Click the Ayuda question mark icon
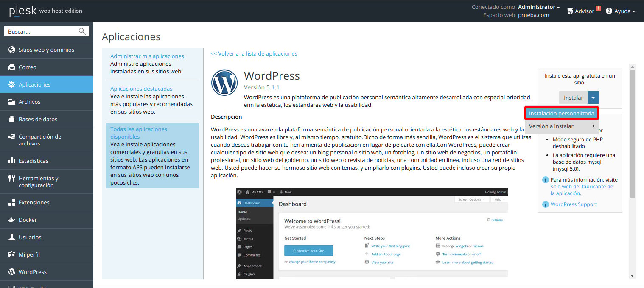This screenshot has width=644, height=288. coord(609,11)
